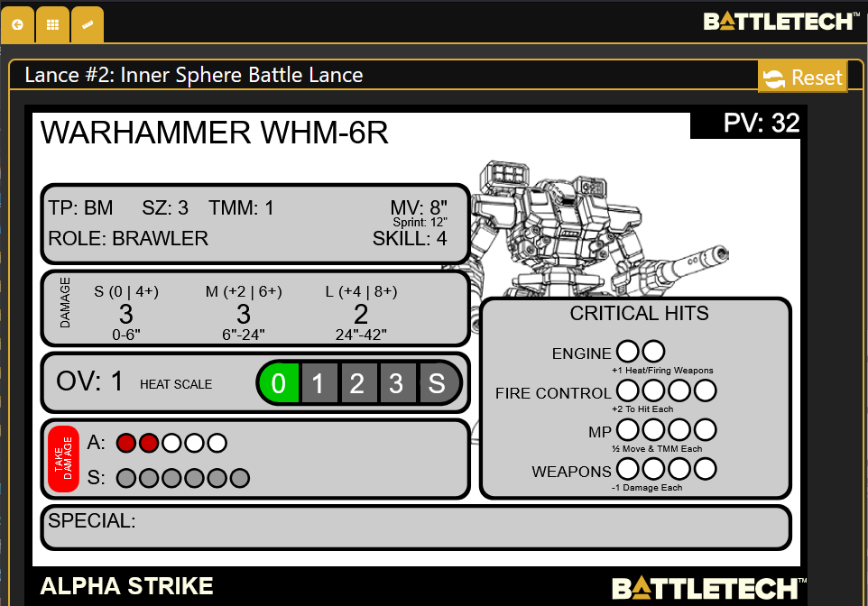Toggle the fourth structure pip in row S
The width and height of the screenshot is (868, 606).
[194, 478]
